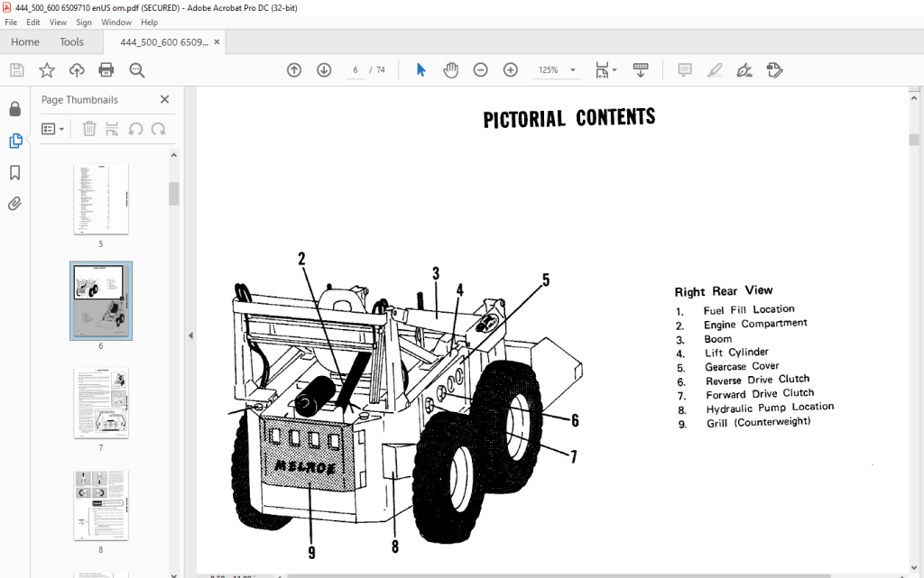Print the document using printer icon

click(106, 70)
